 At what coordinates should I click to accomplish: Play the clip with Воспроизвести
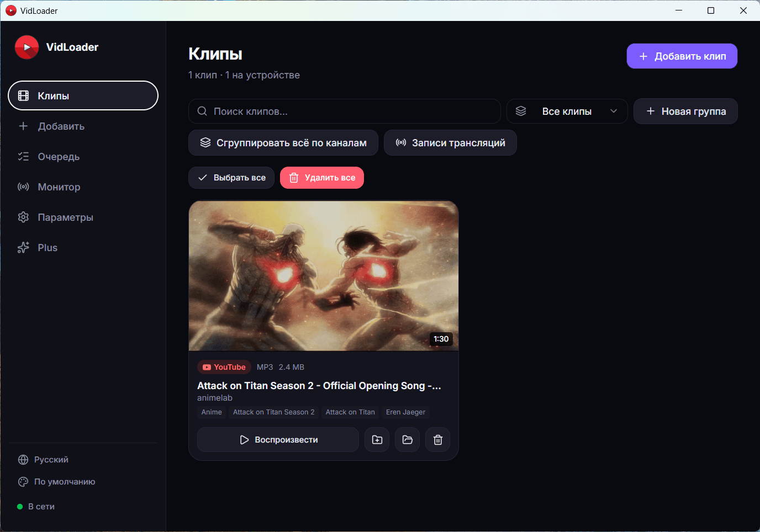(278, 440)
